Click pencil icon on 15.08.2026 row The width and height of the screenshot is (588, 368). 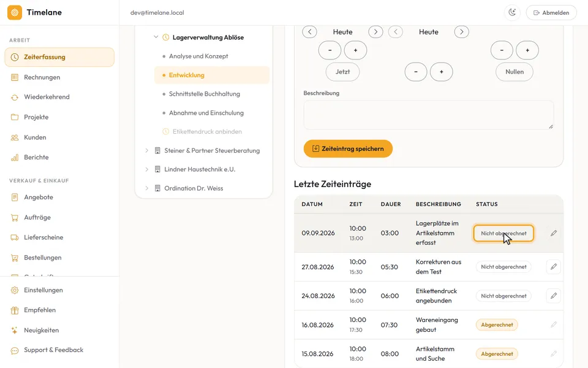tap(554, 353)
